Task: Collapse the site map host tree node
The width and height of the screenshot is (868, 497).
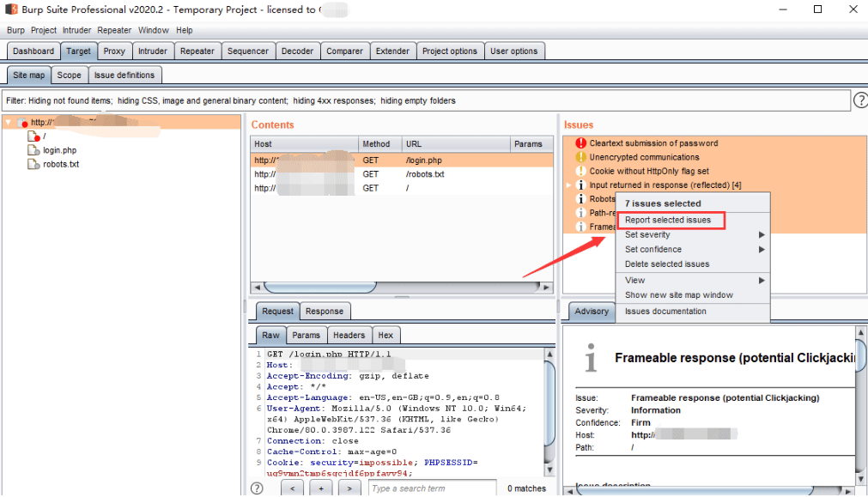Action: coord(9,122)
